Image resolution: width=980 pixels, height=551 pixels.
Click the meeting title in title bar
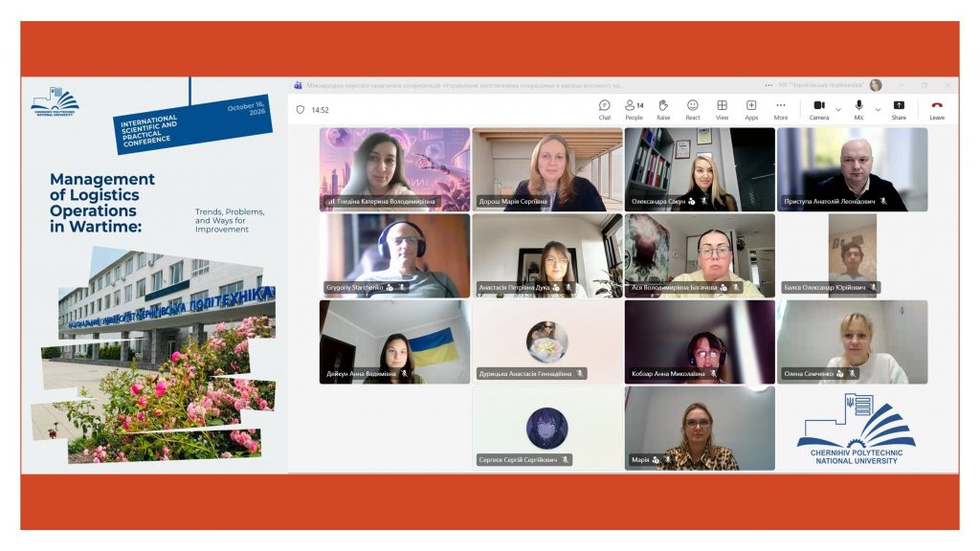(465, 85)
